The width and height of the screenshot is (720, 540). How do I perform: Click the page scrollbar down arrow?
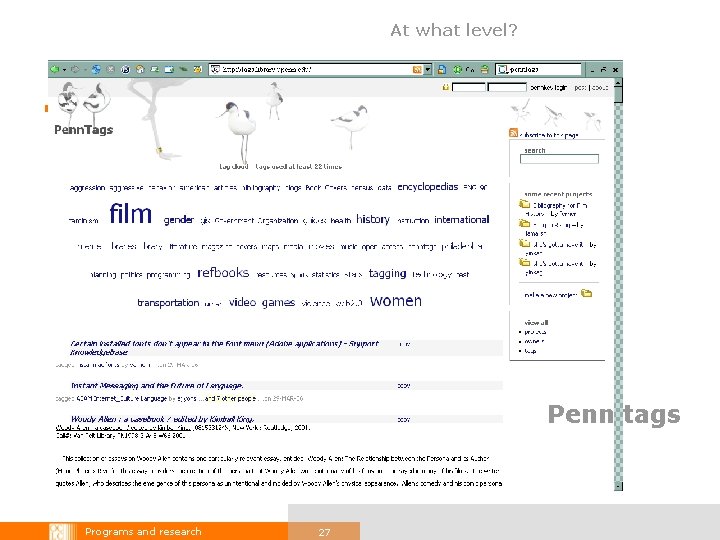click(x=618, y=485)
